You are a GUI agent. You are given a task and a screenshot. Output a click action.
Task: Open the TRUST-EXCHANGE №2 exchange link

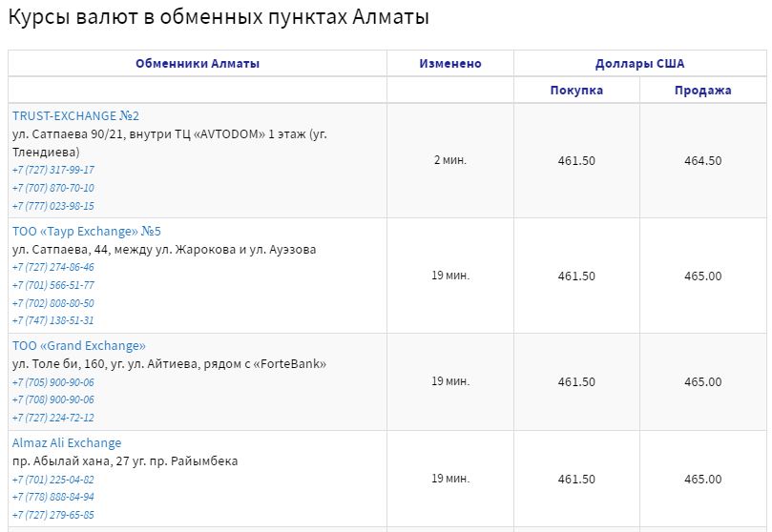75,116
